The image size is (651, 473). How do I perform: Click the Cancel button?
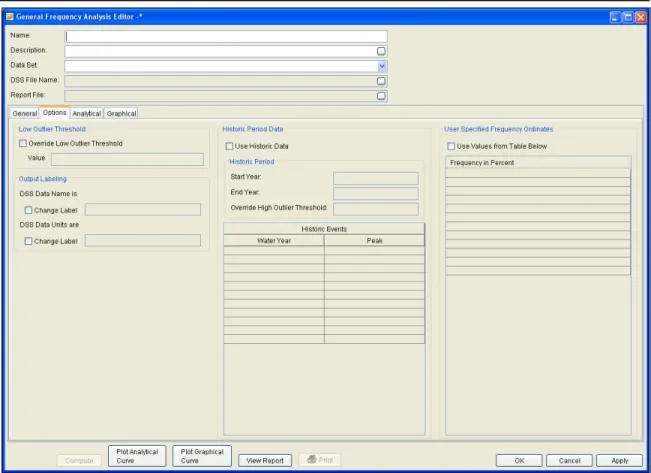[569, 461]
